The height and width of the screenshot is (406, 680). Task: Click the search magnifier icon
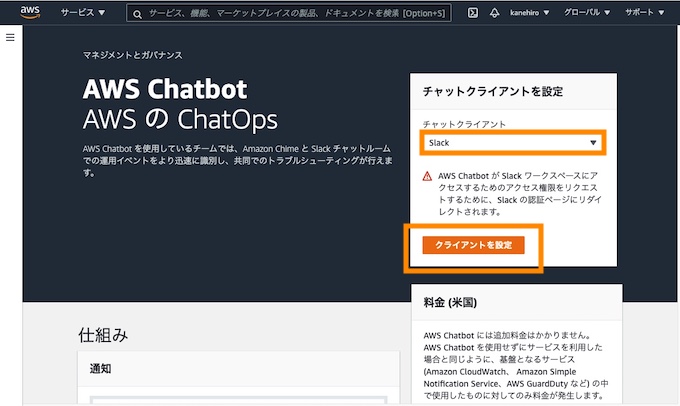pyautogui.click(x=137, y=14)
